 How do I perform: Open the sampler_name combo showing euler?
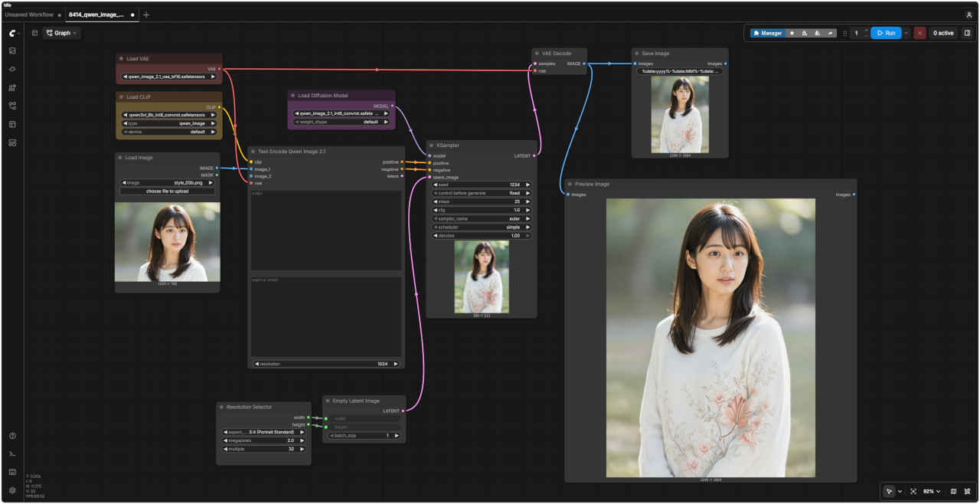point(482,218)
